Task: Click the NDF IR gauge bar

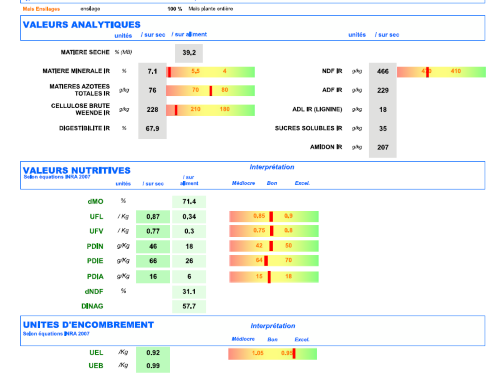Action: [441, 72]
